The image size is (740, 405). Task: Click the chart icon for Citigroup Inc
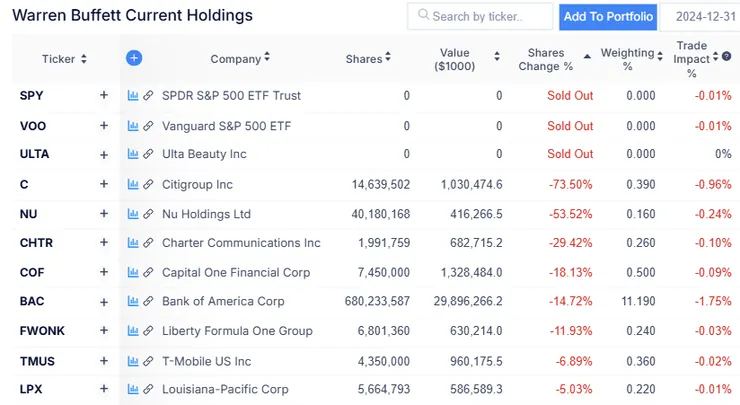[x=133, y=185]
